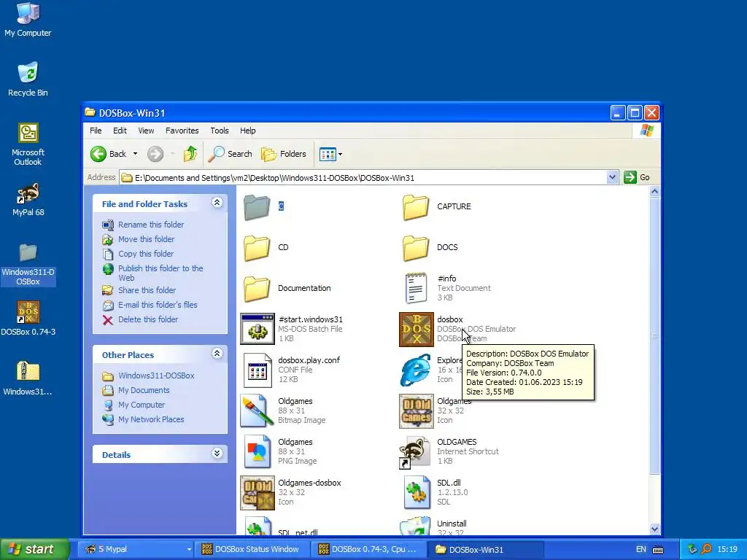The width and height of the screenshot is (747, 560).
Task: Click the EN language indicator in taskbar
Action: [x=640, y=550]
